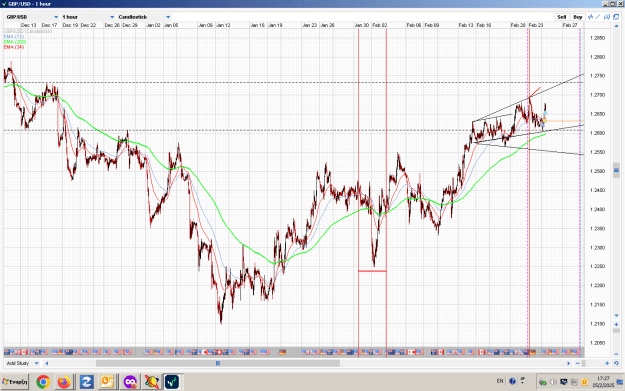
Task: Click the EN language indicator
Action: [500, 381]
